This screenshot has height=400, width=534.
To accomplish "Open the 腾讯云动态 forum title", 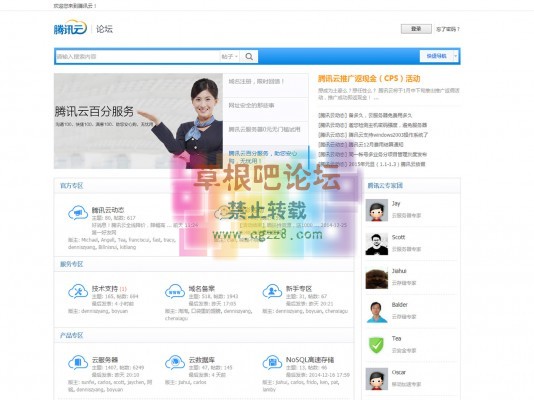I will pos(108,210).
